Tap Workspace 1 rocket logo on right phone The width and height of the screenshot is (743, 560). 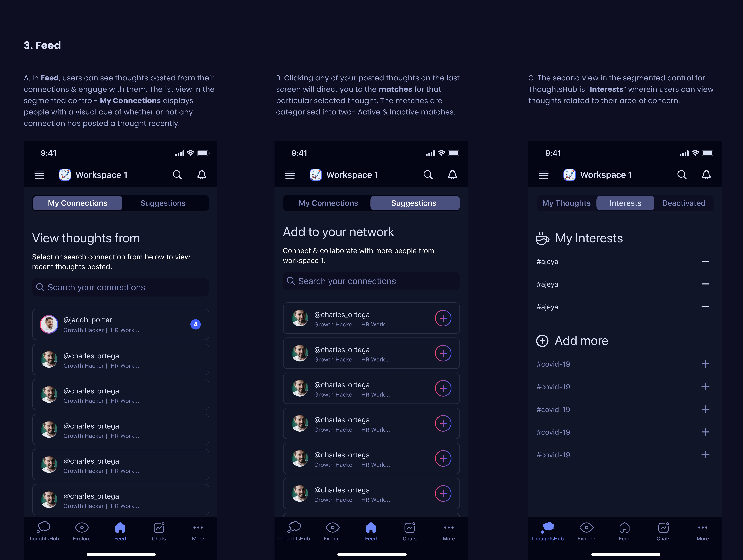coord(570,175)
